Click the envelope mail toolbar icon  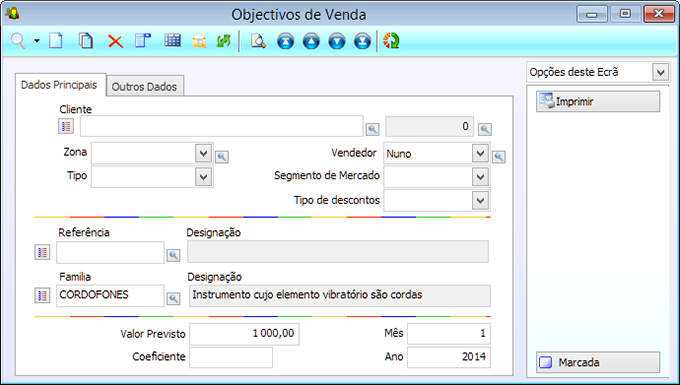[x=199, y=42]
